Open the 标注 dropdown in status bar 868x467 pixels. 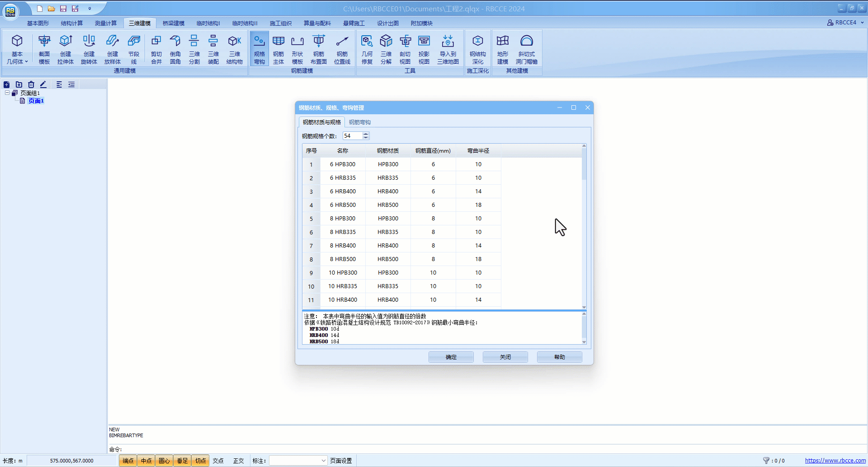(323, 461)
